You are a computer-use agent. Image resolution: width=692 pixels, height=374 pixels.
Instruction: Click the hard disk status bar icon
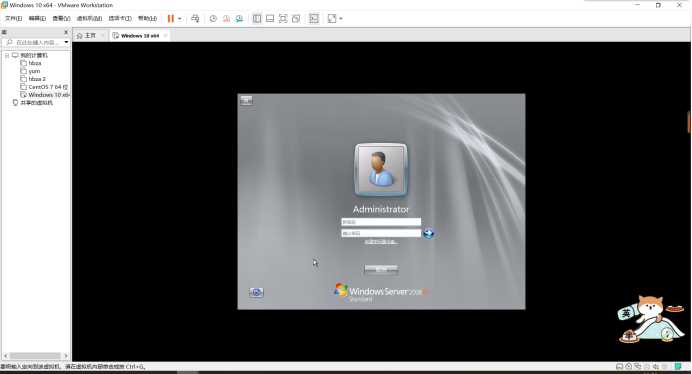tap(620, 366)
